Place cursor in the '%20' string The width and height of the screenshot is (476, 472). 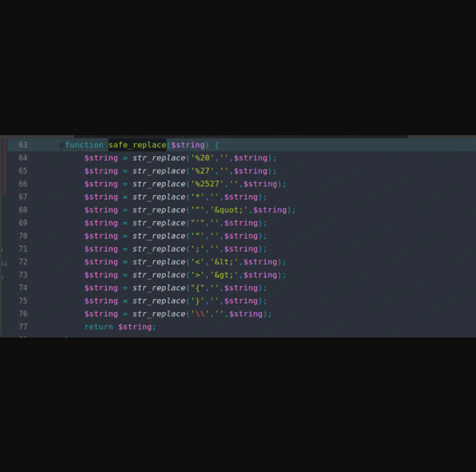click(x=202, y=158)
